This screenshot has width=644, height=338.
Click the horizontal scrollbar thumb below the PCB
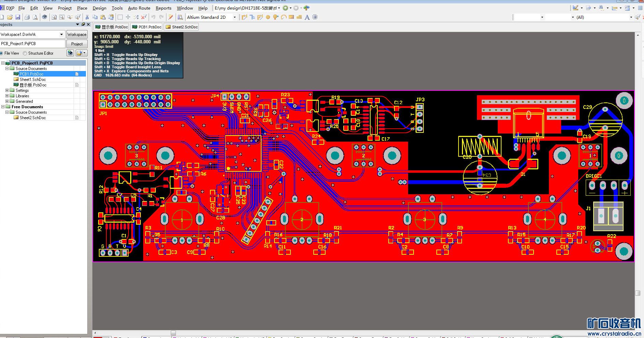point(173,333)
